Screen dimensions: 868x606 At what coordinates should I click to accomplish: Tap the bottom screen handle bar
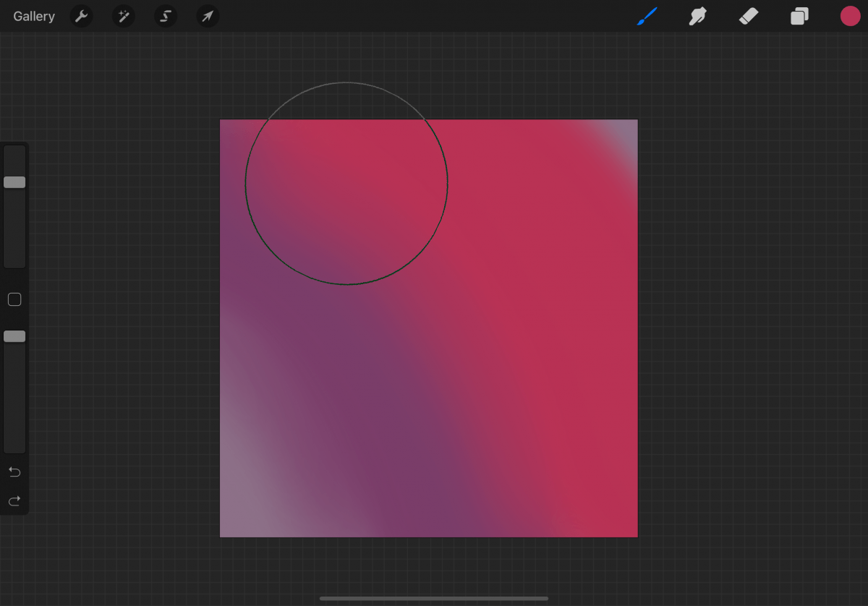(434, 598)
